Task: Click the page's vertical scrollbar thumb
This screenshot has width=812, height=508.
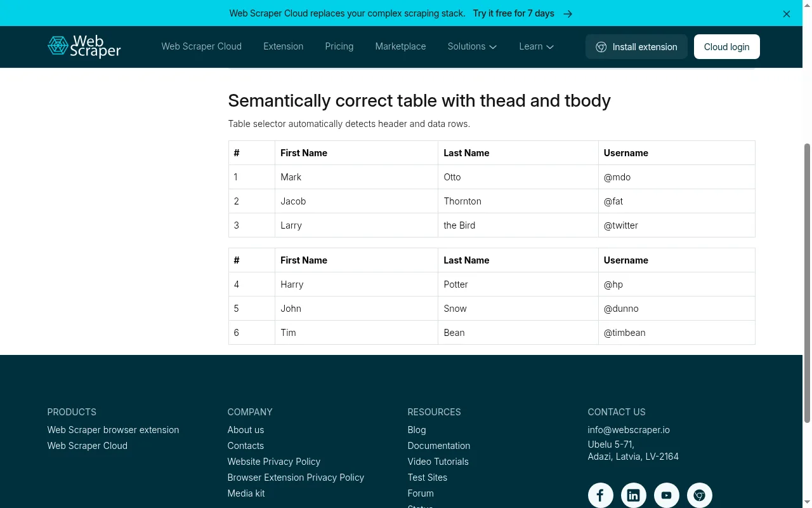Action: click(x=807, y=283)
